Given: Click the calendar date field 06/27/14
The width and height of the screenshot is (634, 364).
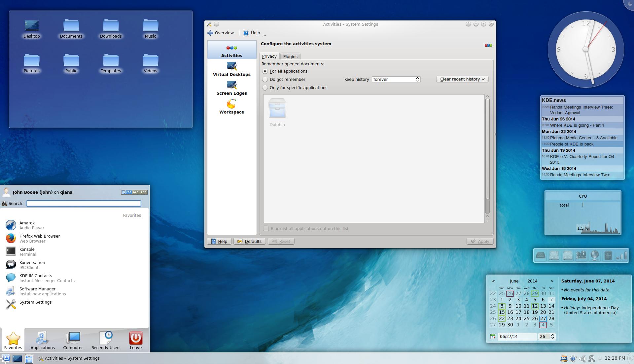Looking at the screenshot, I should 517,336.
